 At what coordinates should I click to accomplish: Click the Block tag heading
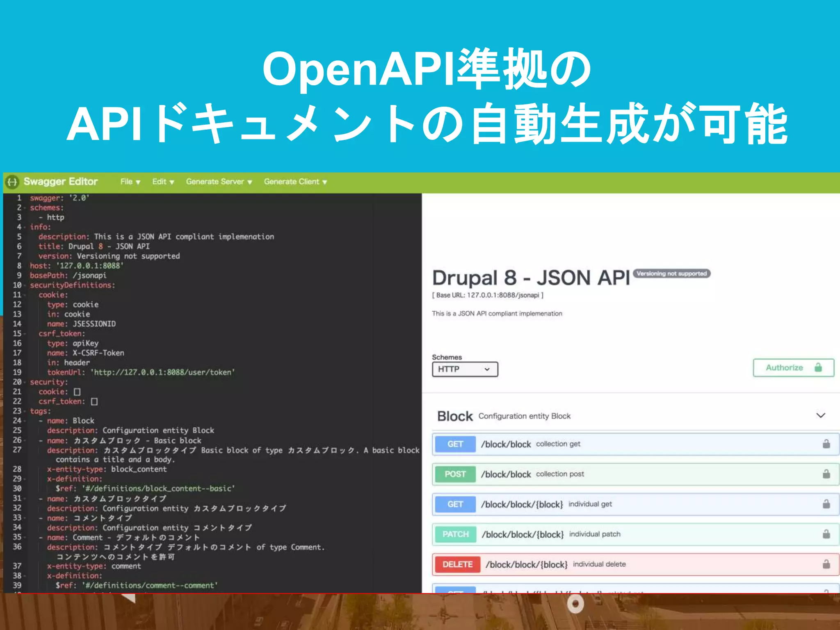(x=455, y=416)
